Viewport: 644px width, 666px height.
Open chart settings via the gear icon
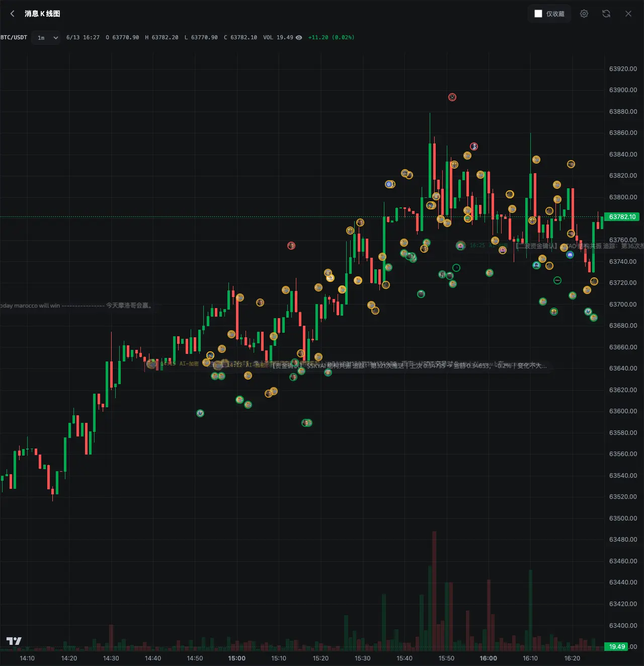(x=584, y=14)
